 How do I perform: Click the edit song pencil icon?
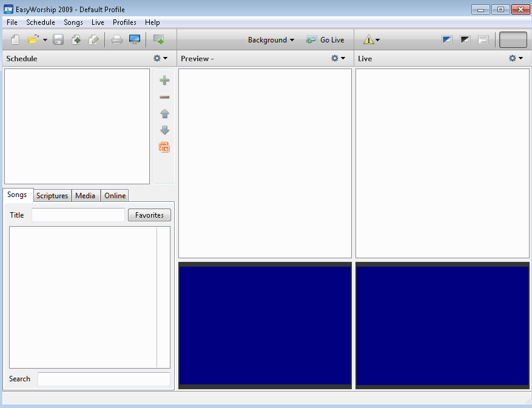(x=93, y=39)
